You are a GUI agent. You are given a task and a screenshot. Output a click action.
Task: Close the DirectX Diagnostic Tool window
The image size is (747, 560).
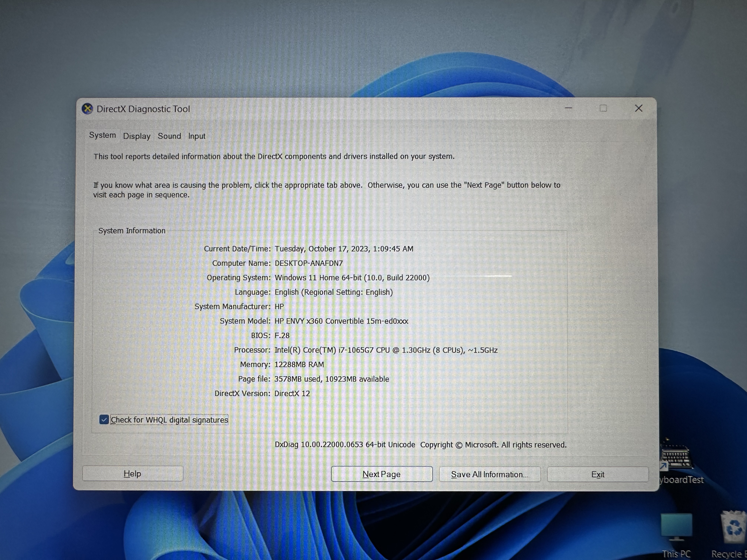639,108
